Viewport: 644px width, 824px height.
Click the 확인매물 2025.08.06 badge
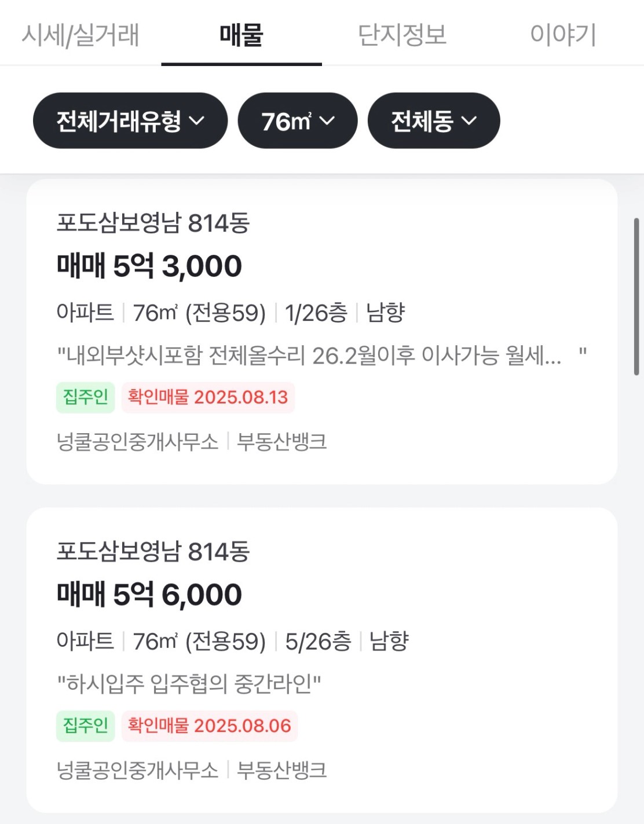[209, 726]
